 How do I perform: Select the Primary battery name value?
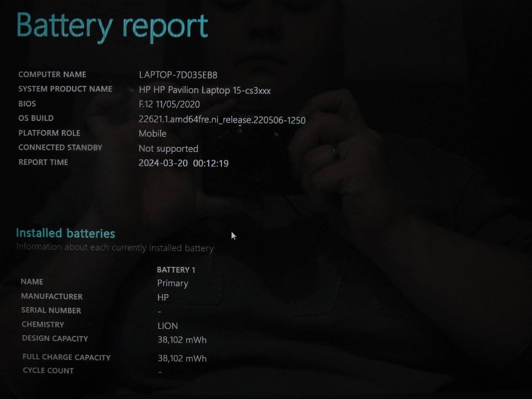click(172, 283)
